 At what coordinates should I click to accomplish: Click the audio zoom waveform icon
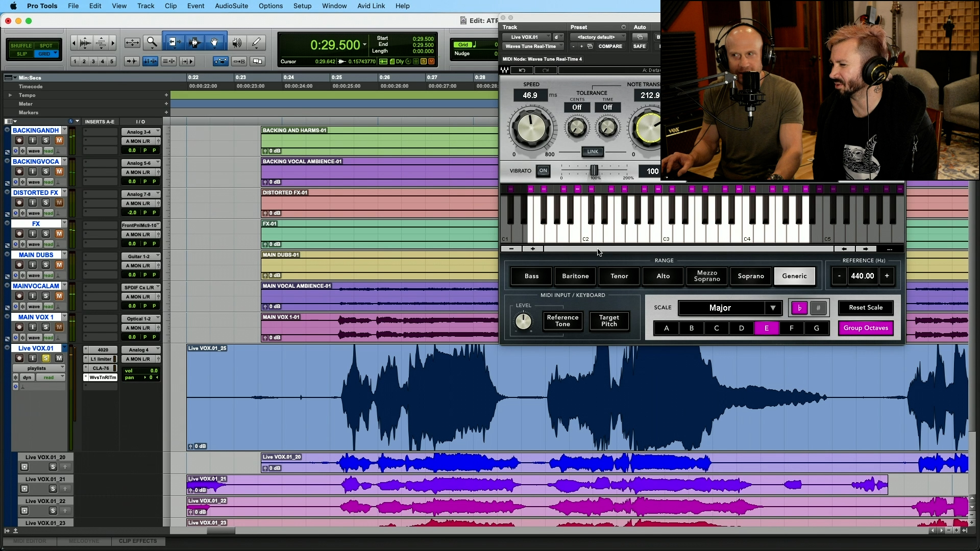pyautogui.click(x=86, y=43)
